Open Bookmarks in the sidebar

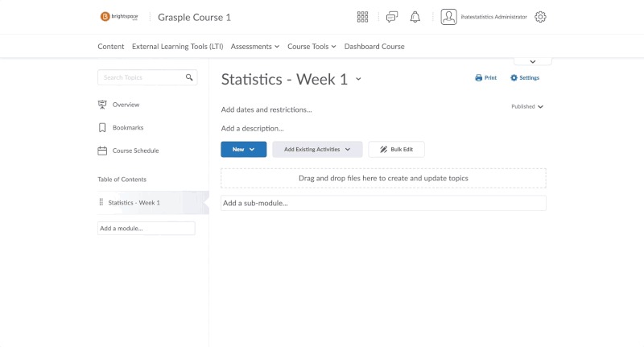tap(127, 127)
